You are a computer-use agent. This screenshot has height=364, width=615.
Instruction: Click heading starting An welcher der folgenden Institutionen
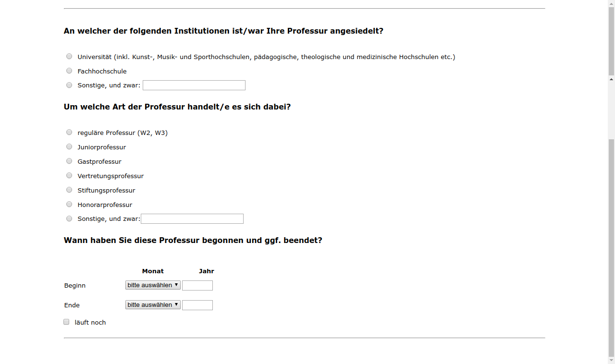click(x=223, y=31)
